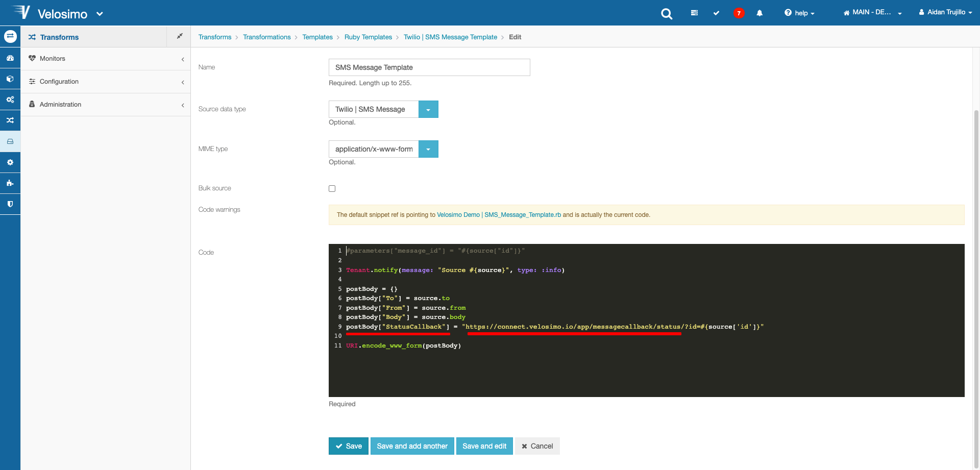
Task: Open the cube icon in left rail
Action: tap(10, 79)
